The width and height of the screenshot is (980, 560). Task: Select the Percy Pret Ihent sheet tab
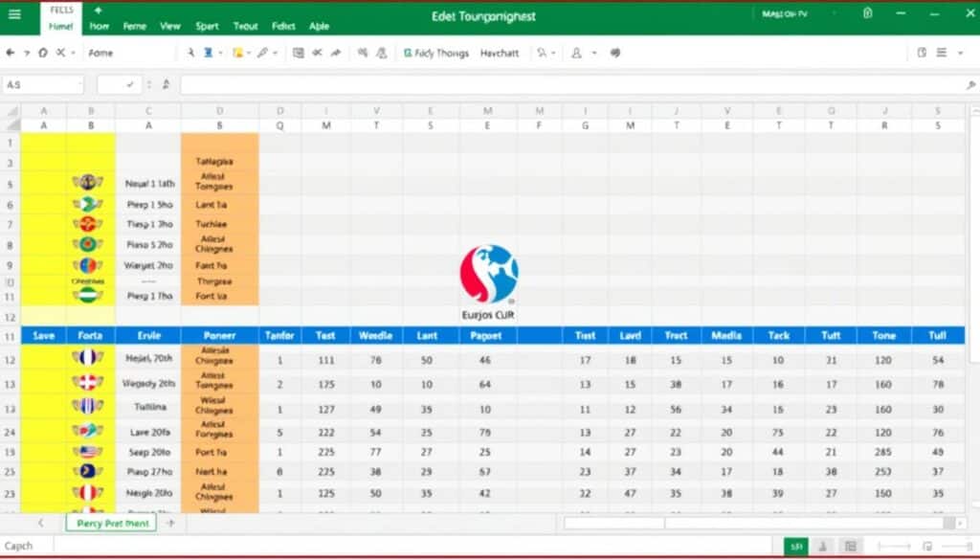[x=111, y=524]
